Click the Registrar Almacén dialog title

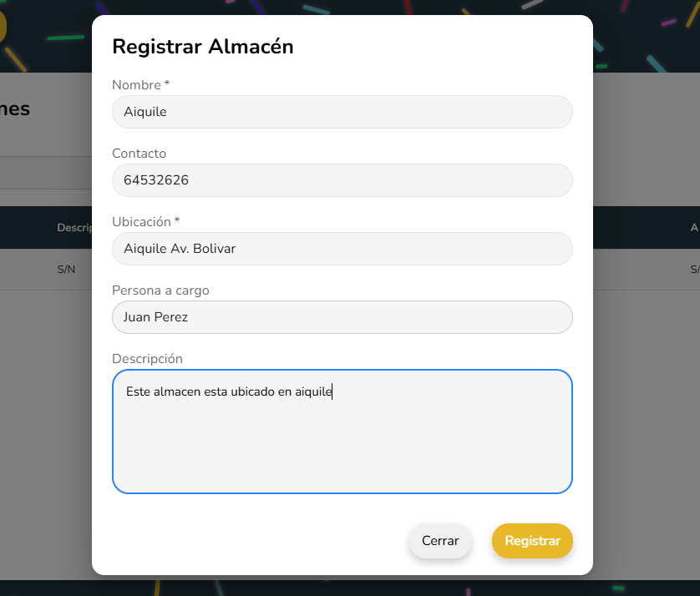click(203, 47)
